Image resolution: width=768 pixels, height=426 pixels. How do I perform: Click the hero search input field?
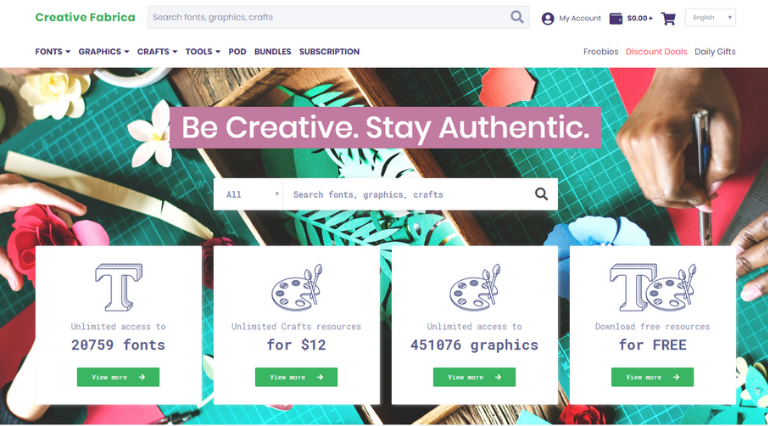tap(408, 194)
